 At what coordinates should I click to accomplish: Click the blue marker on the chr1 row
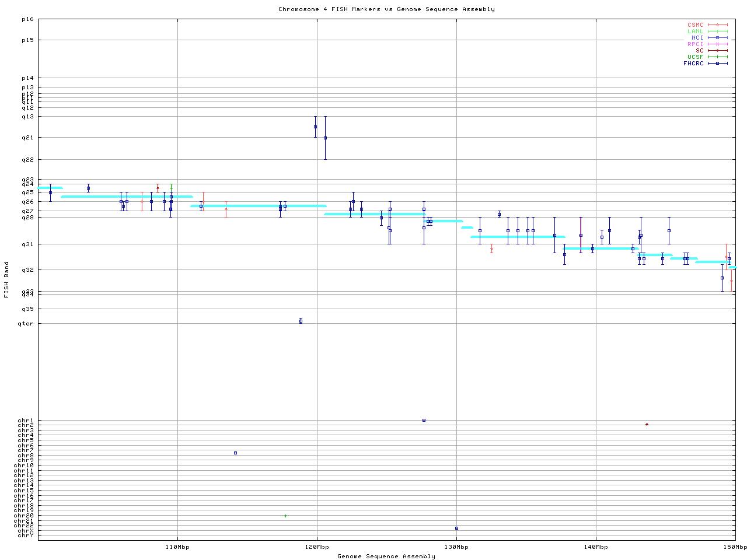click(424, 420)
